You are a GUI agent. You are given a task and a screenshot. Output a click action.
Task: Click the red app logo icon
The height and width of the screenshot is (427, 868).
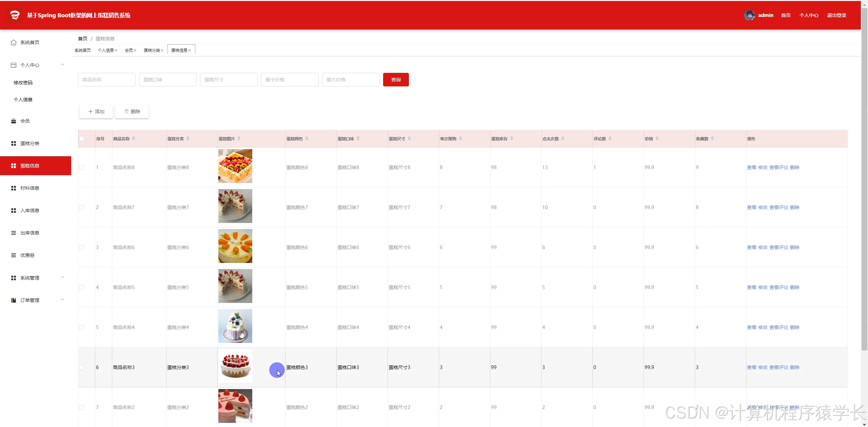(15, 15)
